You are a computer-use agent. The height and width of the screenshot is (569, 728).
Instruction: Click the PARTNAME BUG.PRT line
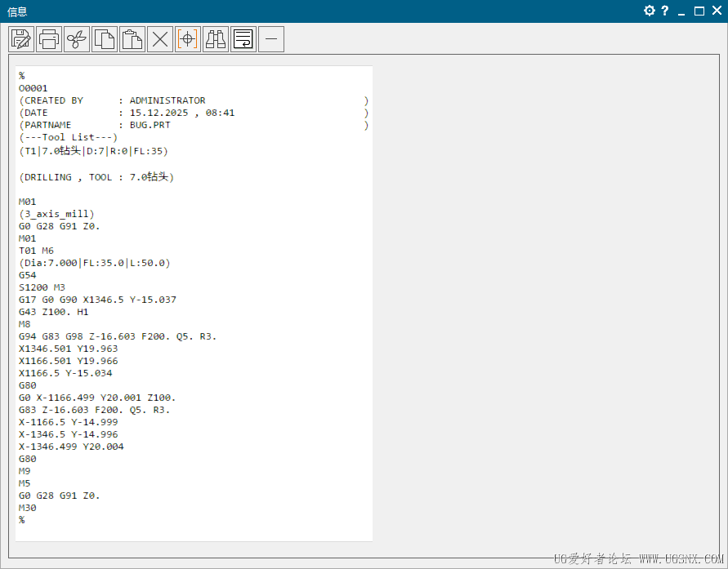[194, 125]
